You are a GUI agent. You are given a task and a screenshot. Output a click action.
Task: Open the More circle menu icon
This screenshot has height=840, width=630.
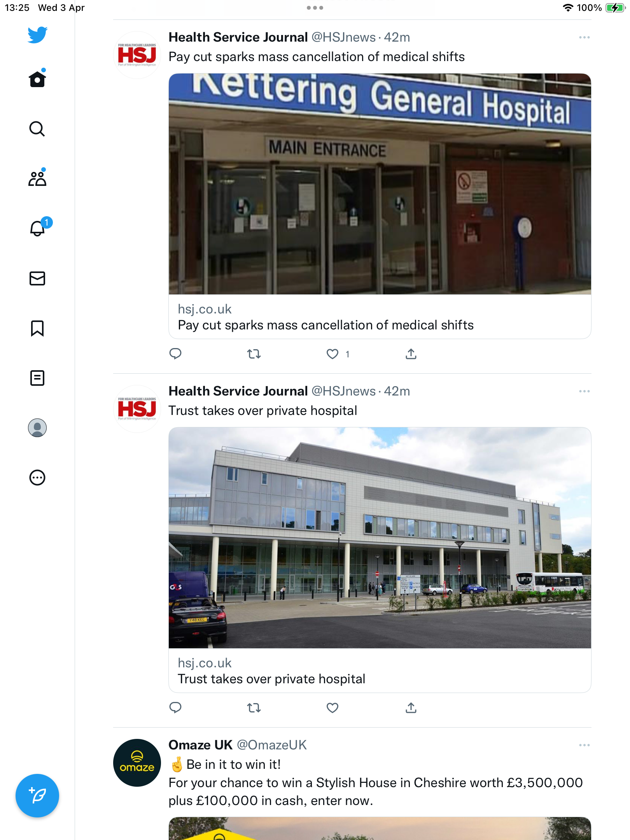click(x=37, y=478)
